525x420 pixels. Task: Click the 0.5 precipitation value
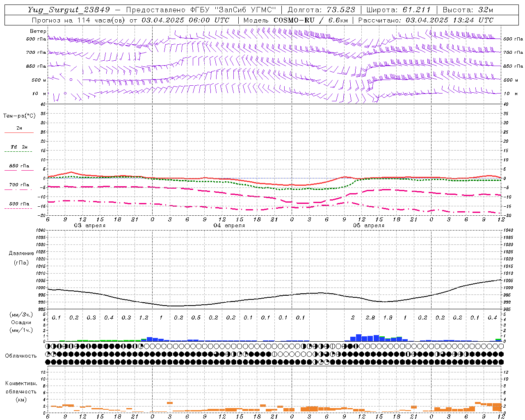click(x=196, y=318)
